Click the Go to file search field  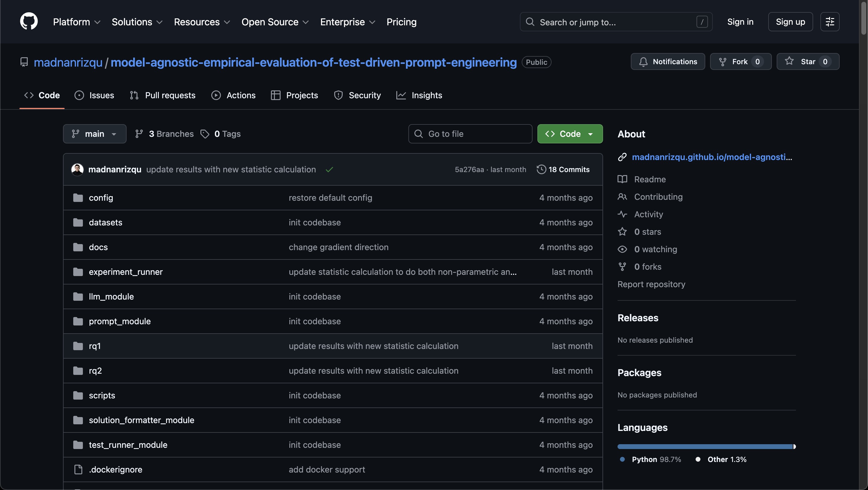click(x=470, y=133)
